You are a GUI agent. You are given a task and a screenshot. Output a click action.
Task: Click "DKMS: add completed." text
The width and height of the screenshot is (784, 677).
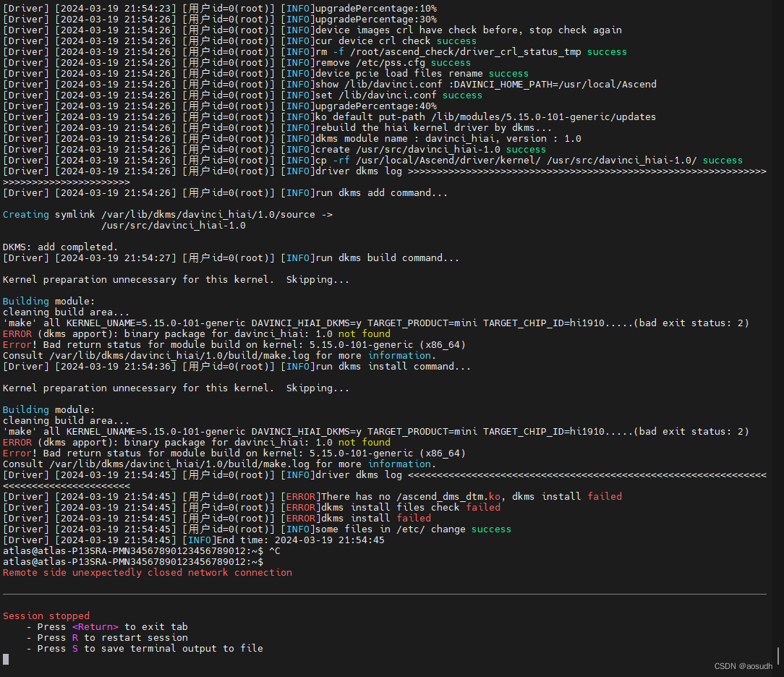pos(61,247)
